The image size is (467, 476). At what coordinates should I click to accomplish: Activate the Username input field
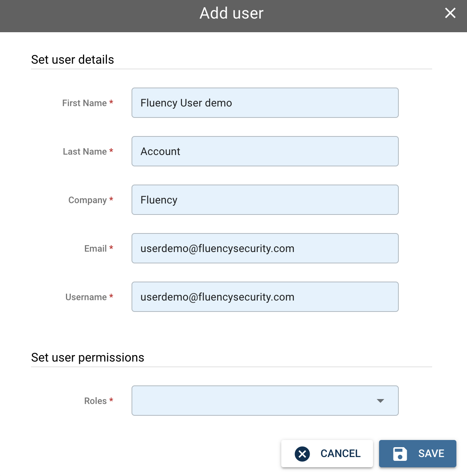[265, 297]
